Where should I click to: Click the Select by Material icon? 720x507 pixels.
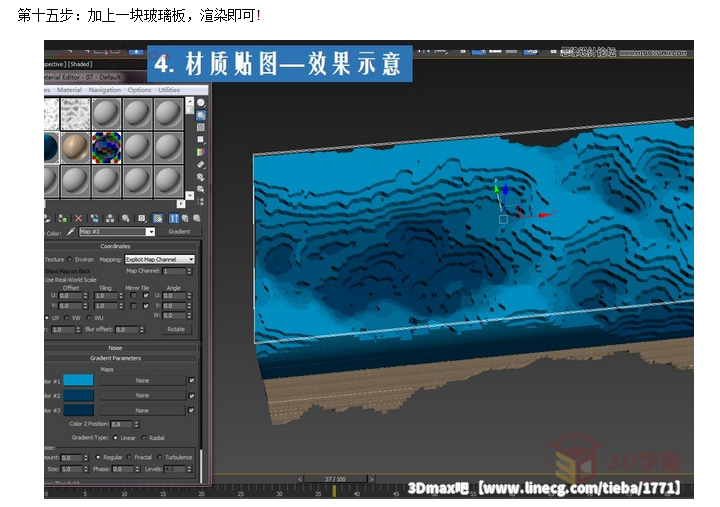click(201, 189)
